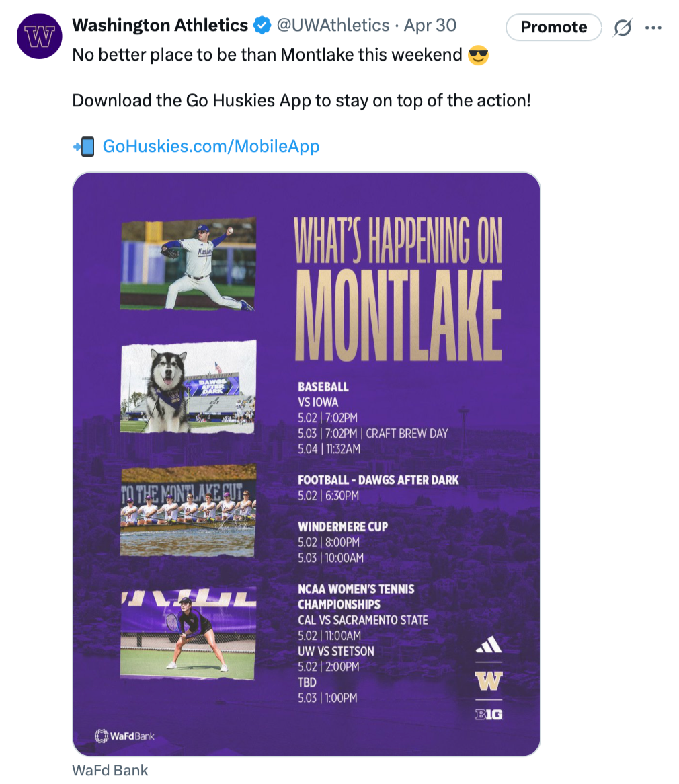Click the Grok slashed-circle icon
679x784 pixels.
click(623, 27)
